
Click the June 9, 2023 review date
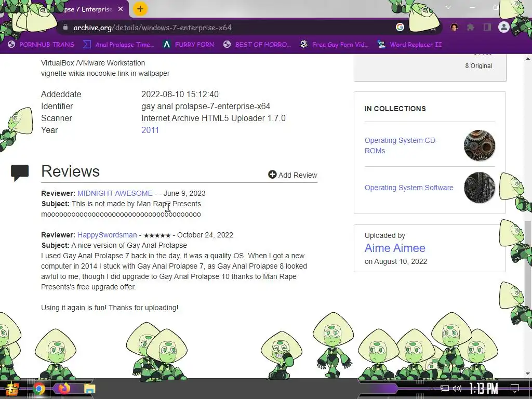coord(184,193)
